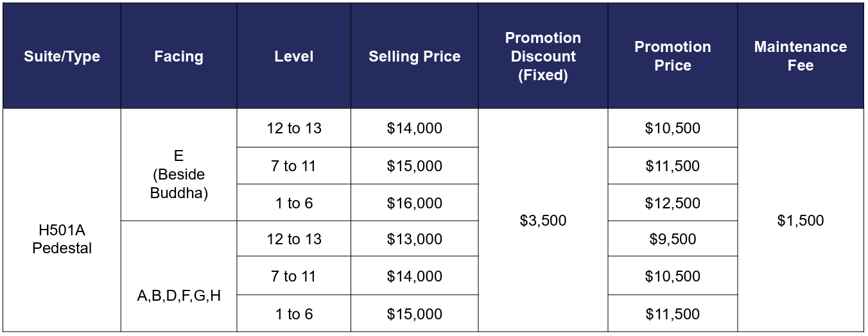This screenshot has height=336, width=868.
Task: Click the last 1 to 6 level cell
Action: [x=293, y=314]
